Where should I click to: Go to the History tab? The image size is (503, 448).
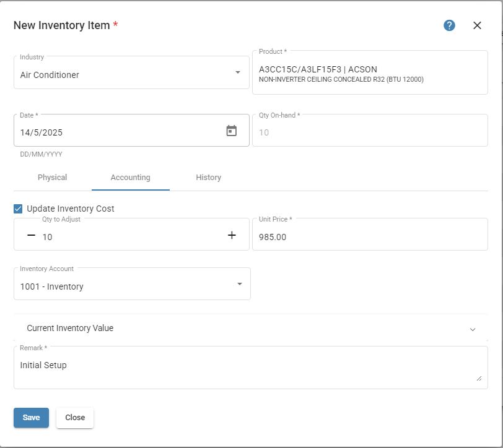pyautogui.click(x=208, y=178)
